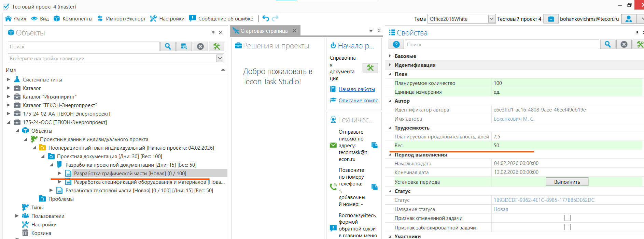The height and width of the screenshot is (239, 644).
Task: Open the theme dropdown Office2016White
Action: coord(491,19)
